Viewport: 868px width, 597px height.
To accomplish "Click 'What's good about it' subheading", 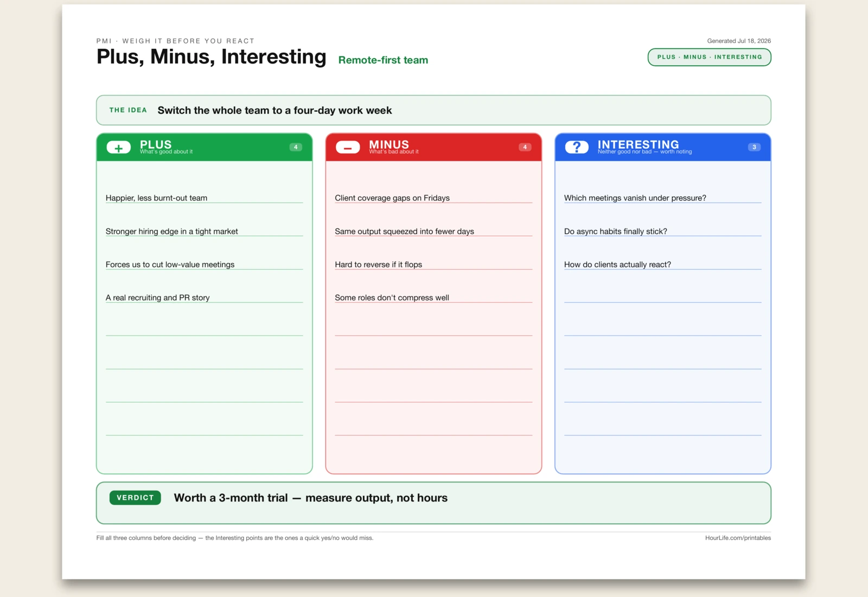I will click(x=166, y=152).
